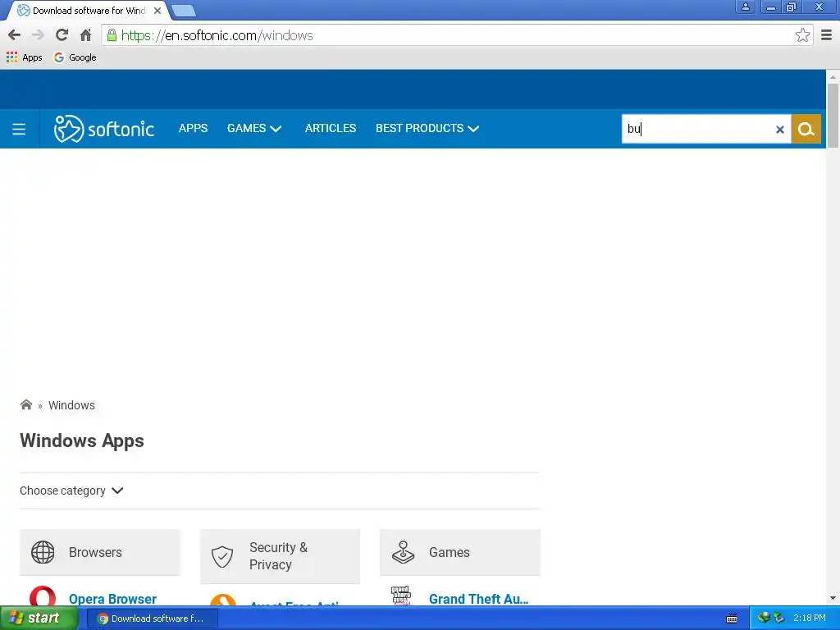Click the browser forward arrow

pos(38,35)
